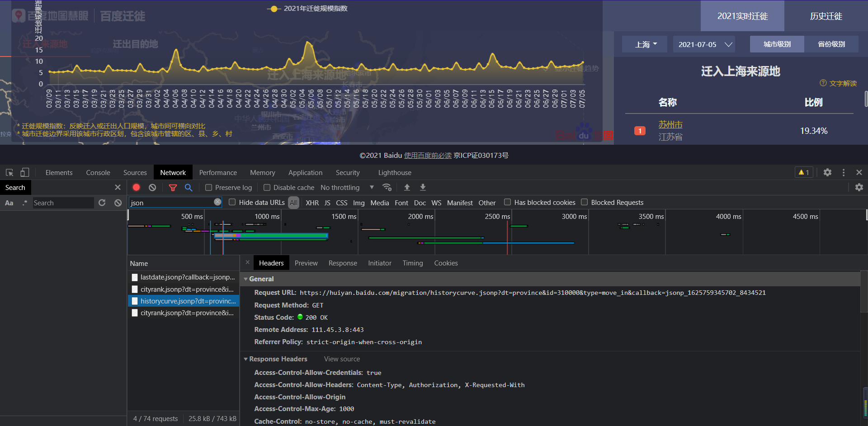Click the Name column header

point(184,263)
